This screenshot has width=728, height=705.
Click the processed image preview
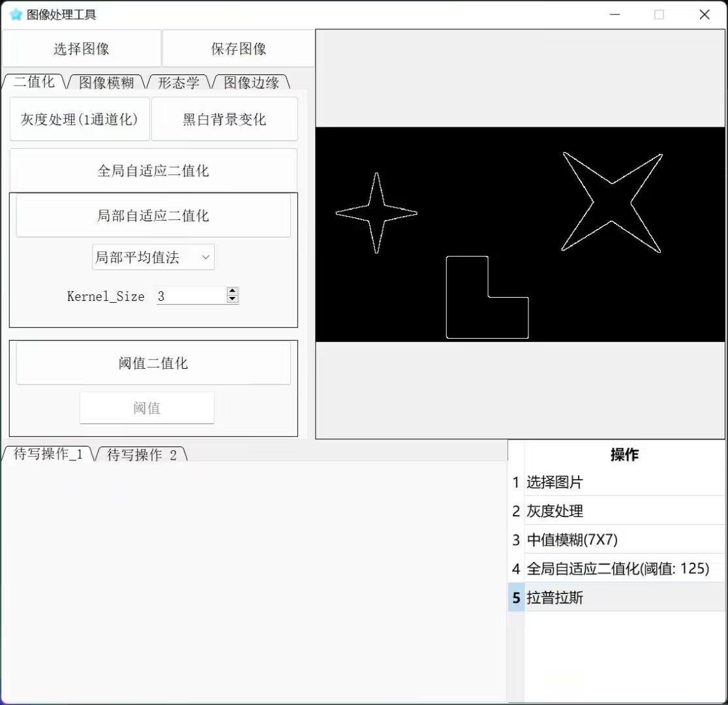[520, 234]
